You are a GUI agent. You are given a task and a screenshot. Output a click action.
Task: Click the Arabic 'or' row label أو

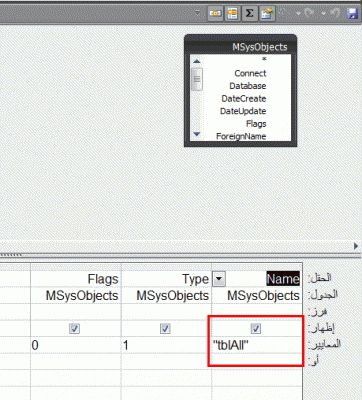pos(313,360)
